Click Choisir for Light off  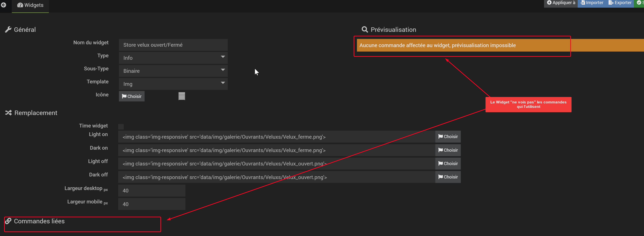tap(448, 164)
